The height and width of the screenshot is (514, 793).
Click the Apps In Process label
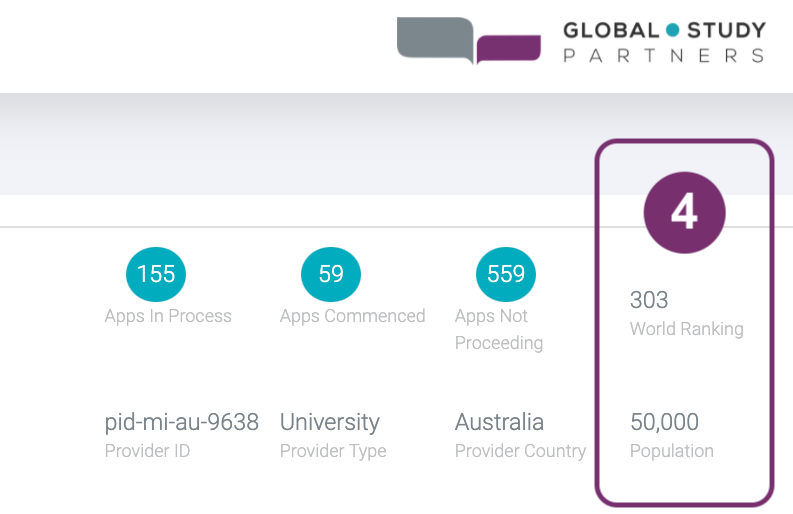tap(168, 316)
